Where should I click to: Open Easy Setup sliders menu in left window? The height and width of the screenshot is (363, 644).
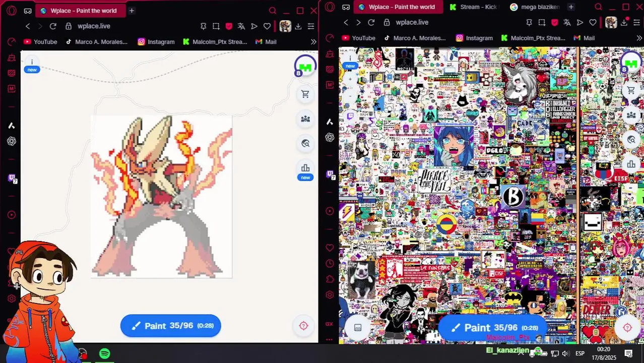[311, 26]
